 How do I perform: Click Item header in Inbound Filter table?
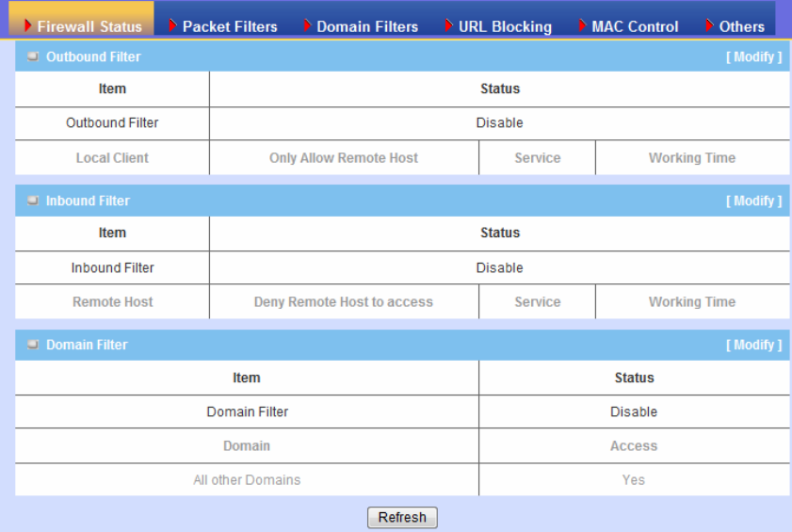coord(112,233)
